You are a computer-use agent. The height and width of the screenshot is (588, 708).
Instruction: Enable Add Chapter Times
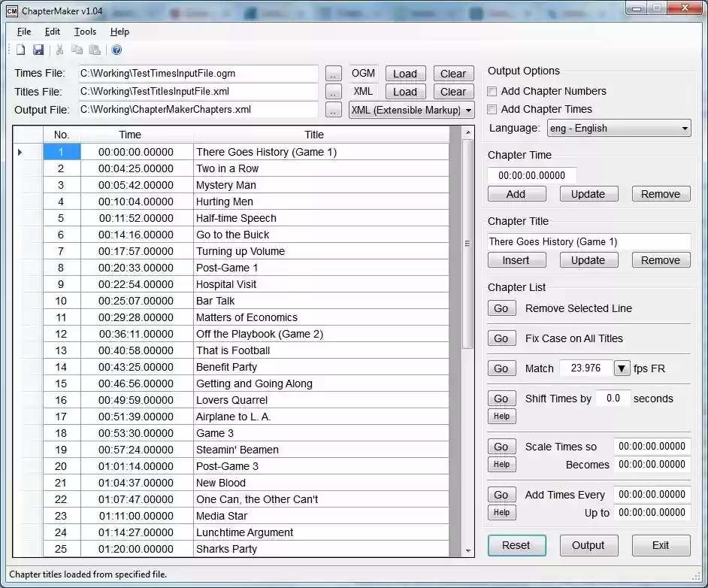tap(492, 109)
